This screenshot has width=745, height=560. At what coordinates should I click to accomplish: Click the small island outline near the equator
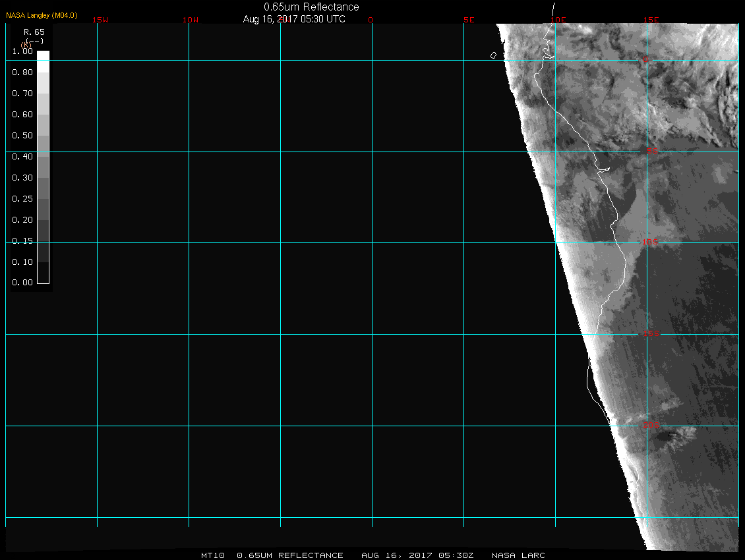[x=493, y=55]
